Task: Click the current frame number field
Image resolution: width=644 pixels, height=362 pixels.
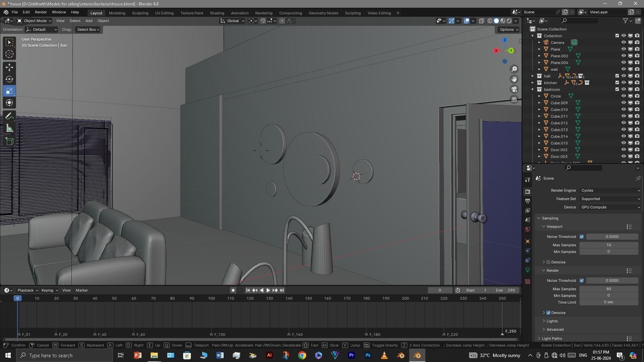Action: click(x=440, y=290)
